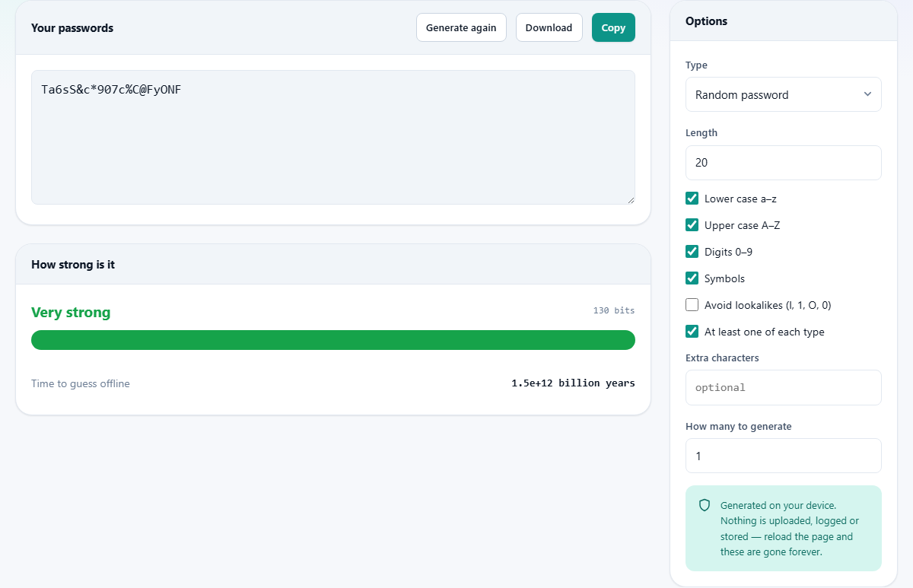Click the How many to generate field
Image resolution: width=913 pixels, height=588 pixels.
784,456
